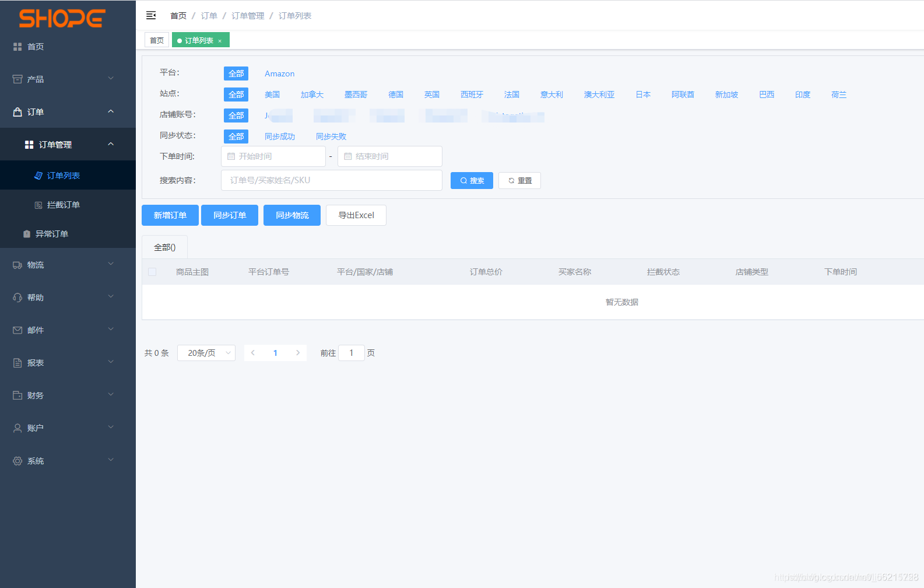Open 订单列表 in the sidebar
This screenshot has height=588, width=924.
tap(68, 176)
